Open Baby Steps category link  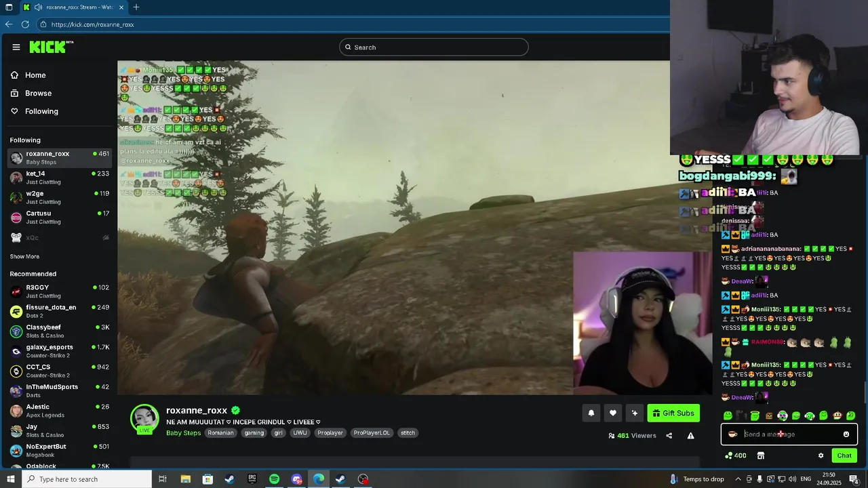[x=183, y=432]
